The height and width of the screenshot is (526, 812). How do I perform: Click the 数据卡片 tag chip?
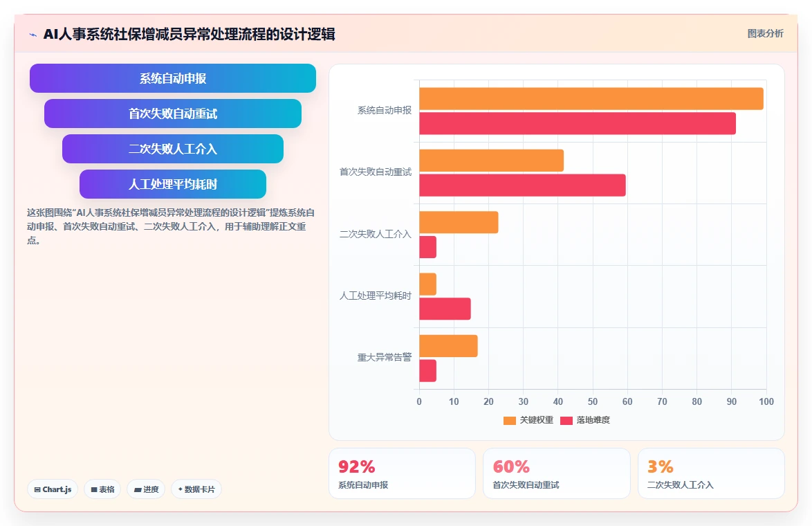pyautogui.click(x=196, y=489)
